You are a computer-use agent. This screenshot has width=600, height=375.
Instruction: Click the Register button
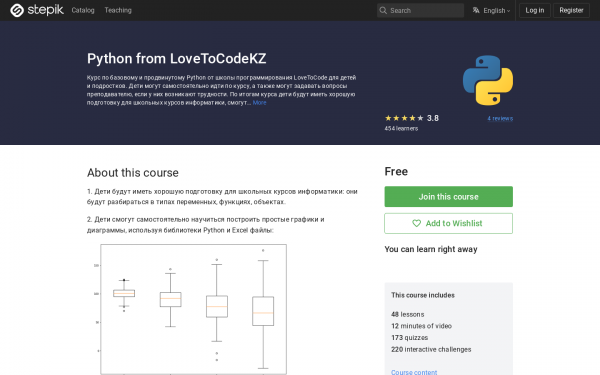coord(571,10)
